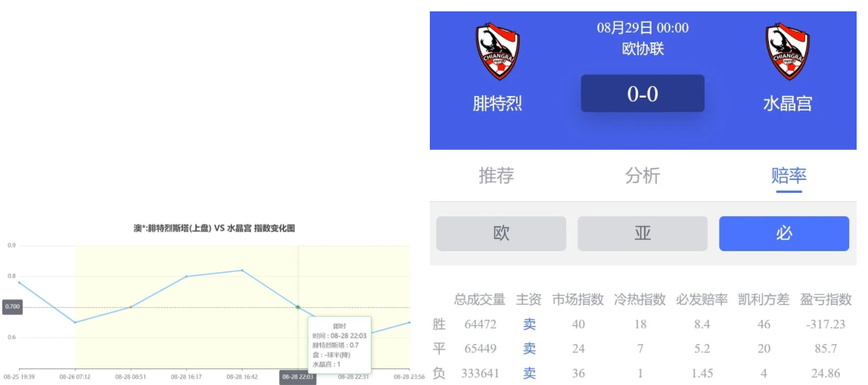The width and height of the screenshot is (868, 385).
Task: Click the 总成交量 column header
Action: (480, 299)
